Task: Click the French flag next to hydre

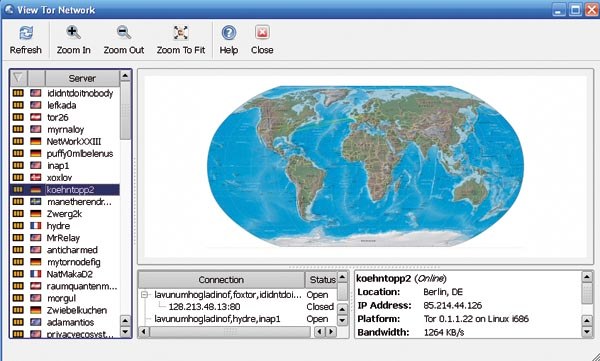Action: (36, 225)
